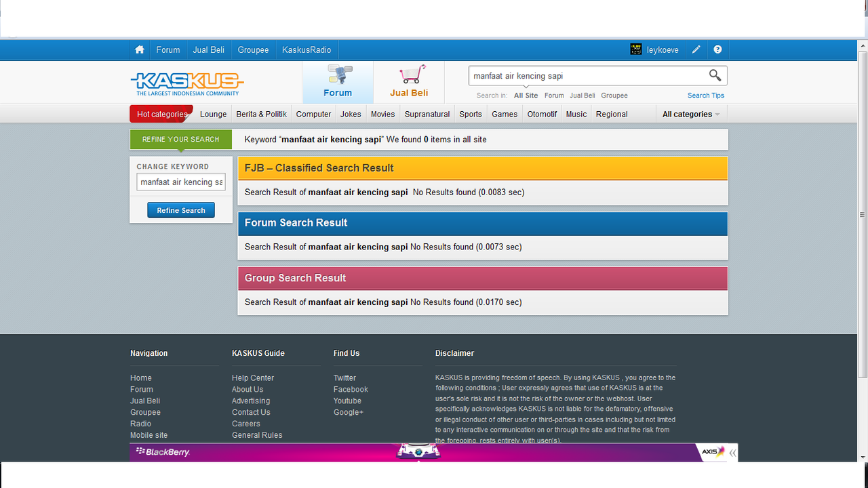Open the Sports category

coord(471,114)
